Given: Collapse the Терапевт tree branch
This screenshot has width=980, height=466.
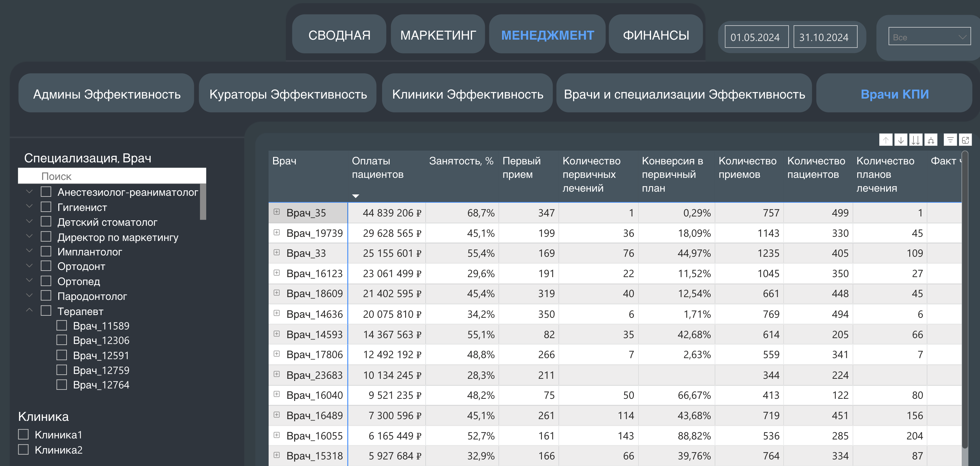Looking at the screenshot, I should click(x=29, y=310).
